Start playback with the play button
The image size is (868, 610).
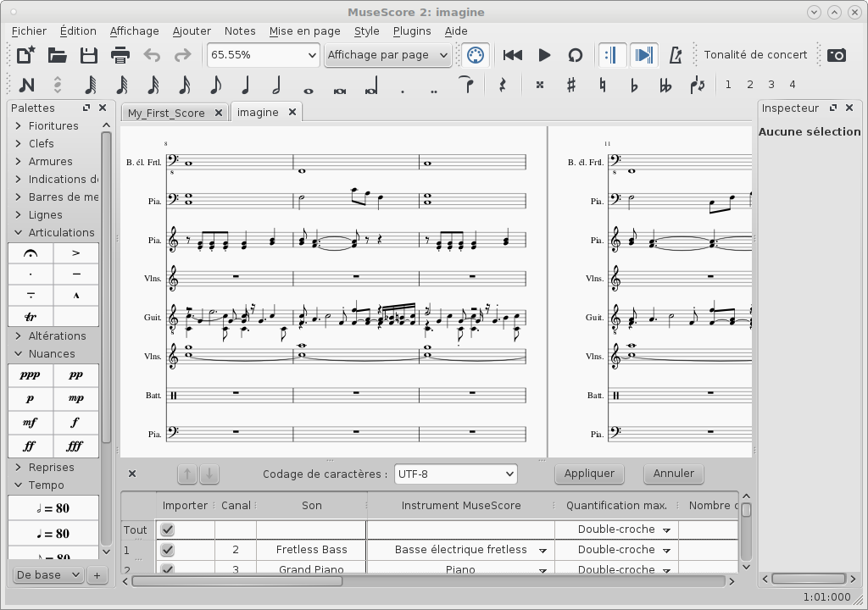pyautogui.click(x=544, y=55)
